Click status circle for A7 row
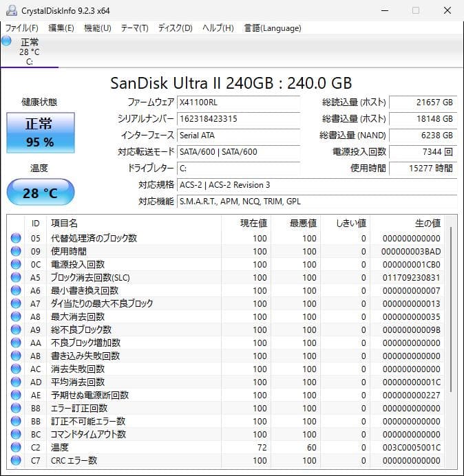Viewport: 464px width, 476px height. point(16,303)
